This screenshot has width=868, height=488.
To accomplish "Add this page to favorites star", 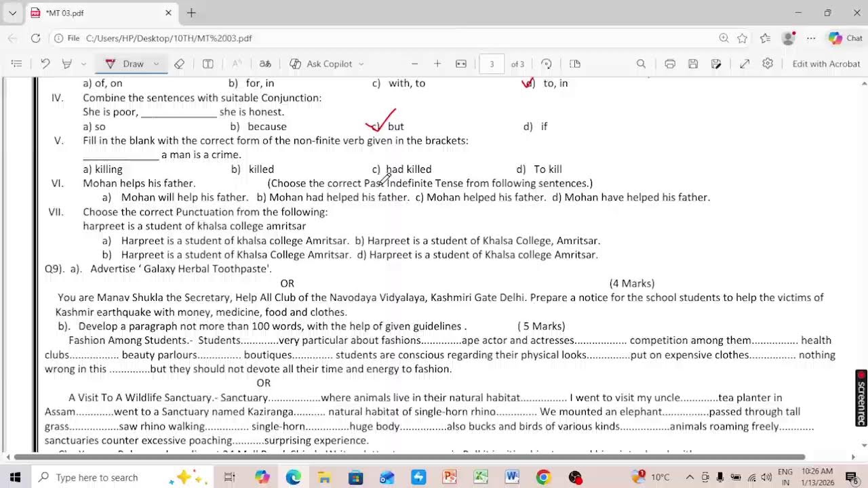I will point(743,38).
